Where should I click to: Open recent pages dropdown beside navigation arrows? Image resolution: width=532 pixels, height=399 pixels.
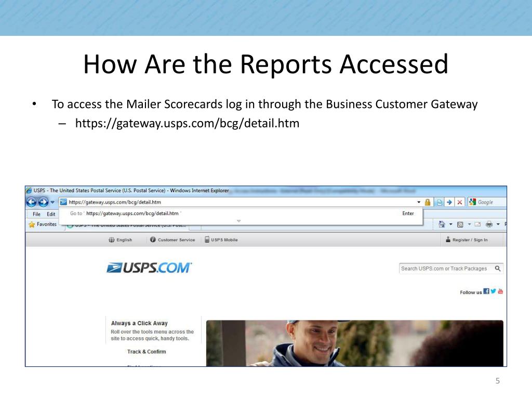coord(52,202)
